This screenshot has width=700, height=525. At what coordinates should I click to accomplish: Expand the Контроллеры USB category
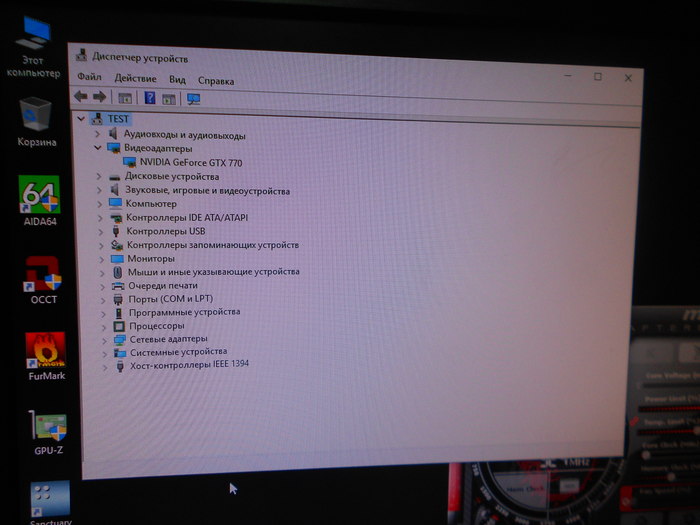100,231
